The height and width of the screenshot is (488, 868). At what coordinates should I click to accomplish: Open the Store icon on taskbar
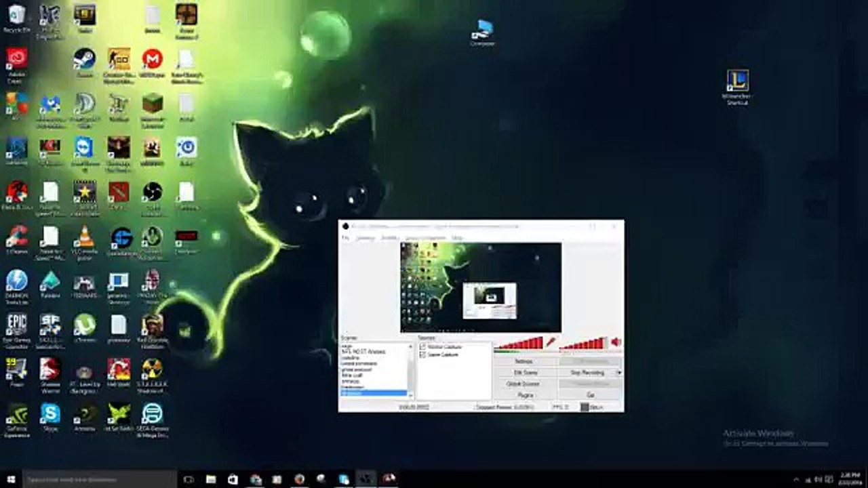[233, 479]
